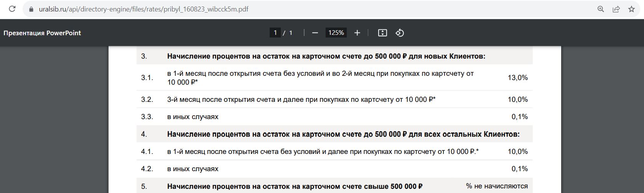
Task: Rotate the PDF counterclockwise
Action: click(x=400, y=33)
